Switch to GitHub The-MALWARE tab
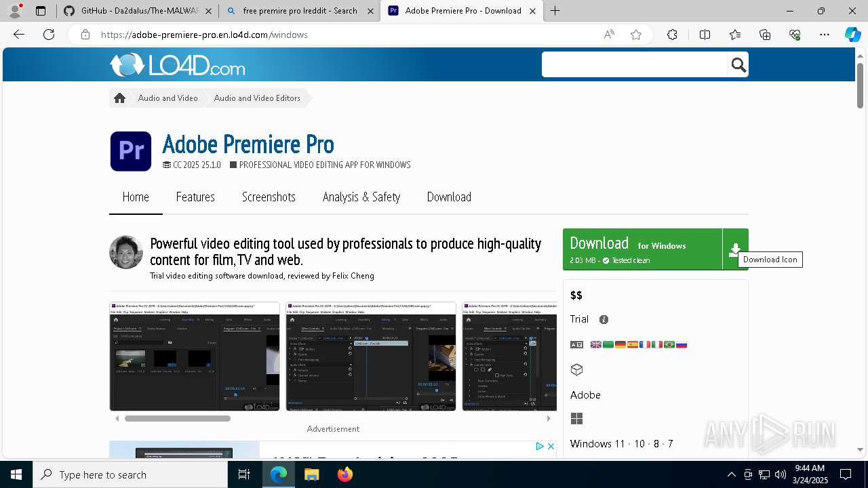 [x=138, y=11]
